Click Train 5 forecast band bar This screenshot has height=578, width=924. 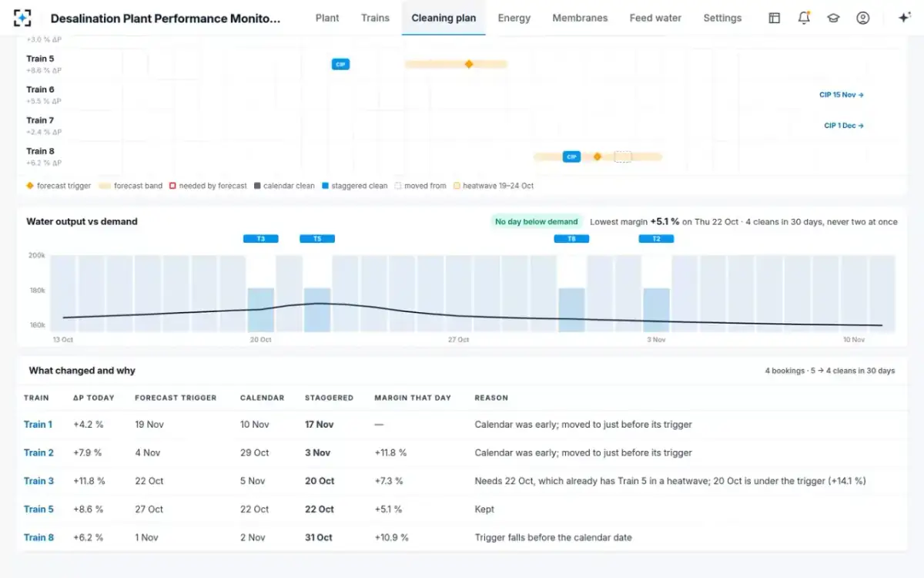pos(456,64)
